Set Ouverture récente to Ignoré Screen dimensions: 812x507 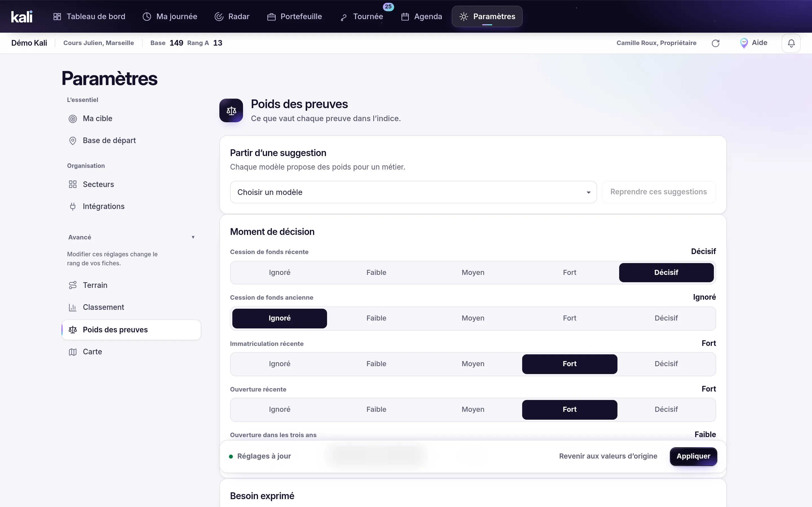[x=279, y=410]
